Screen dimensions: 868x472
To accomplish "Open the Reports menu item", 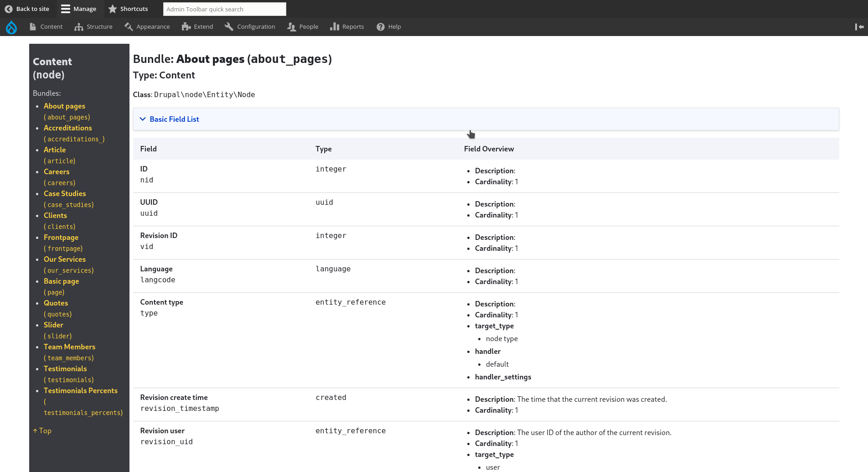I will [x=347, y=27].
